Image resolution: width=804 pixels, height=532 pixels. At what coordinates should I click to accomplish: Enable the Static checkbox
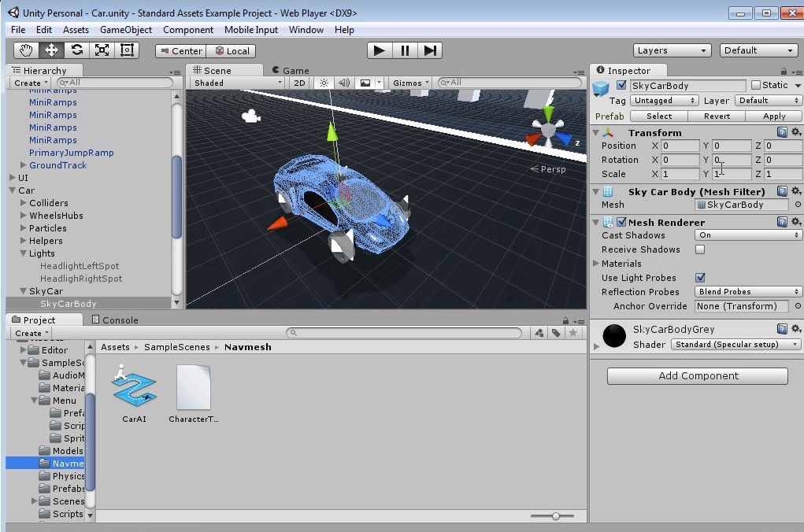pyautogui.click(x=756, y=85)
